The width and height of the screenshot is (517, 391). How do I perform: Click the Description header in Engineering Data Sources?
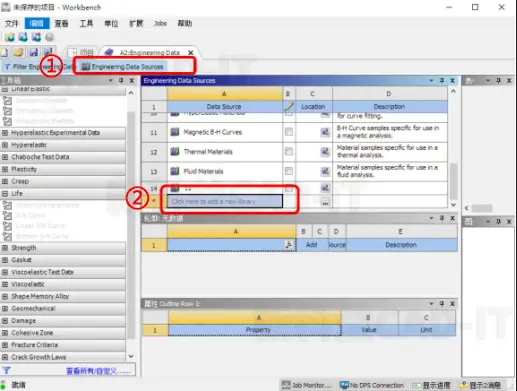point(389,107)
